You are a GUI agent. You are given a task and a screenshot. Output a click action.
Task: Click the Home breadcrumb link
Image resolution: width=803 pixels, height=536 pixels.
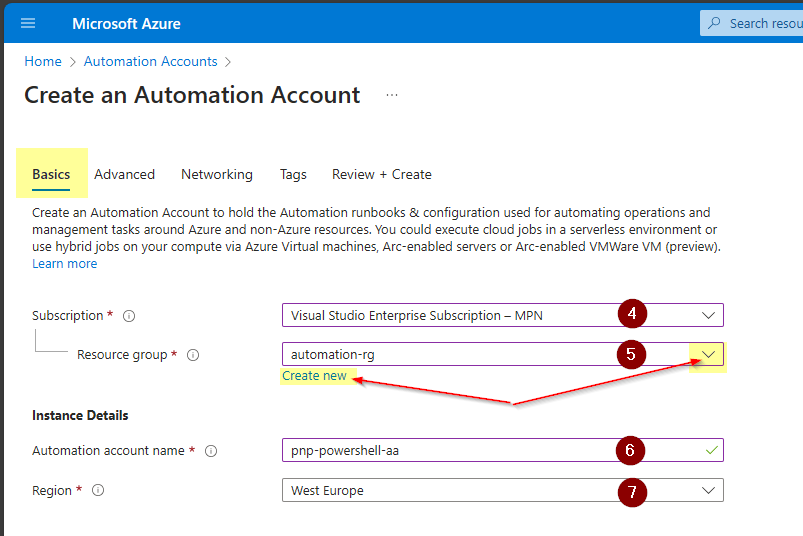(x=43, y=61)
